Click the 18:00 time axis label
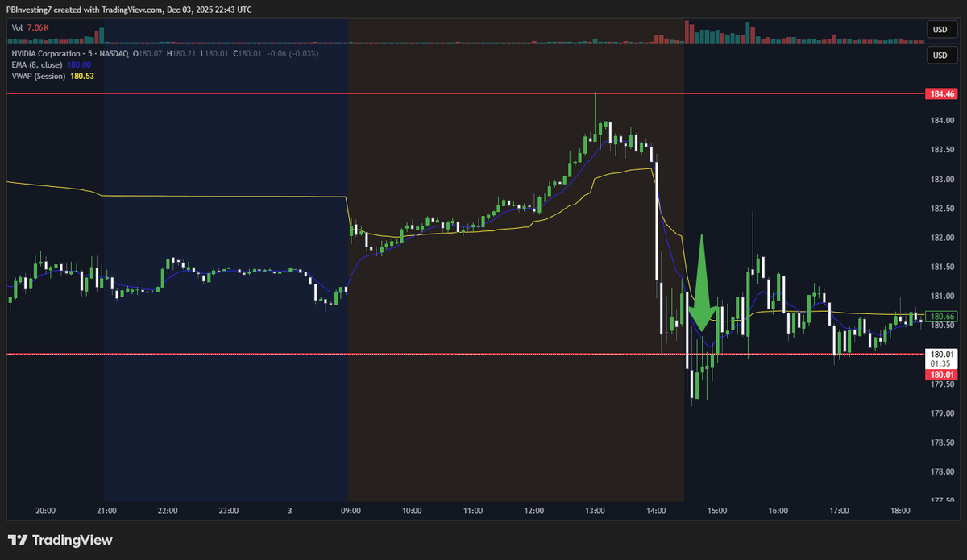The width and height of the screenshot is (967, 560). click(x=900, y=511)
